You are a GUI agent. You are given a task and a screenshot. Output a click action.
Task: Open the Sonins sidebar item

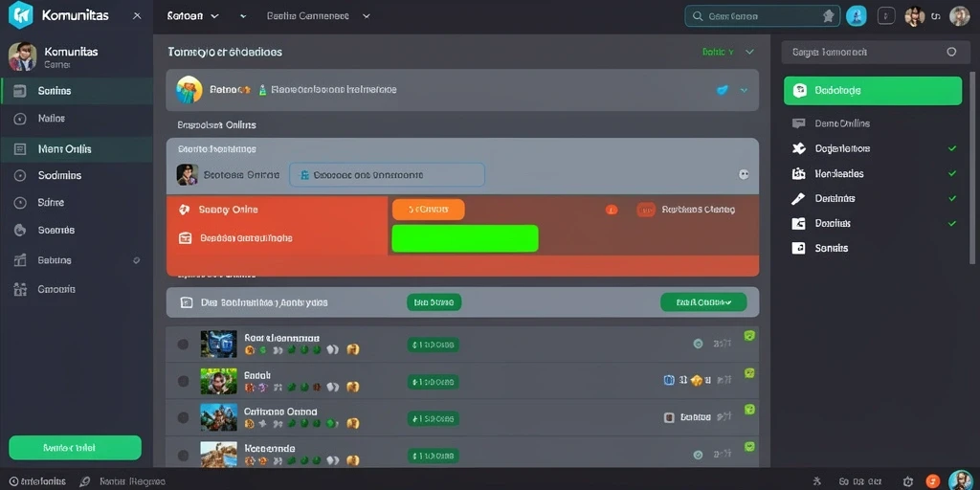[x=77, y=91]
